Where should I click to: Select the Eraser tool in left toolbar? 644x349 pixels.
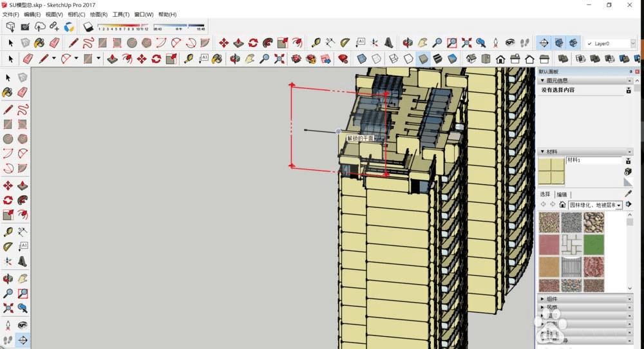[22, 92]
